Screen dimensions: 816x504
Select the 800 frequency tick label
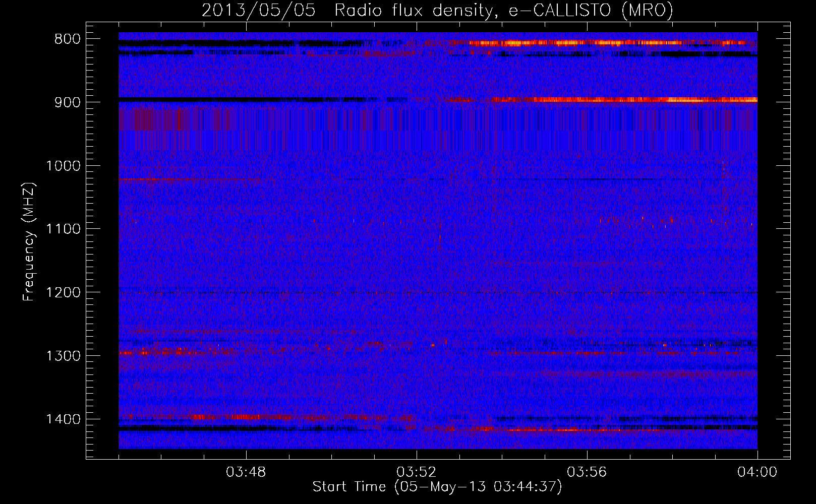(x=67, y=39)
